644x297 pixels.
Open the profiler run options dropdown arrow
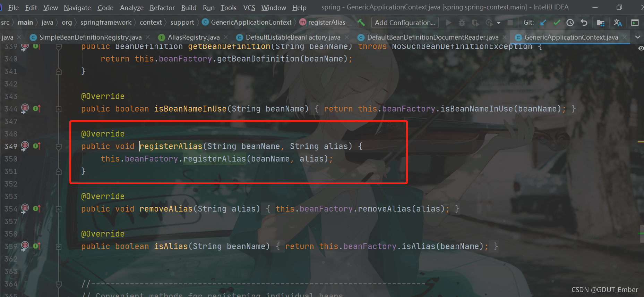pyautogui.click(x=499, y=23)
